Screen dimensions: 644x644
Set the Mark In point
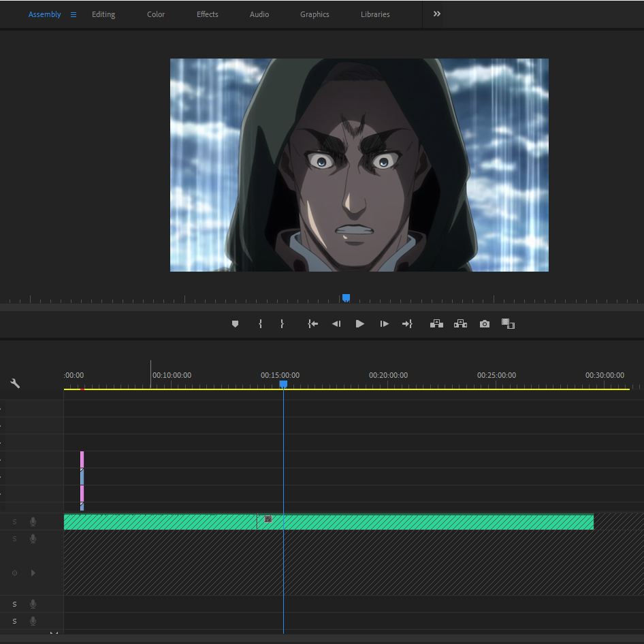point(260,324)
